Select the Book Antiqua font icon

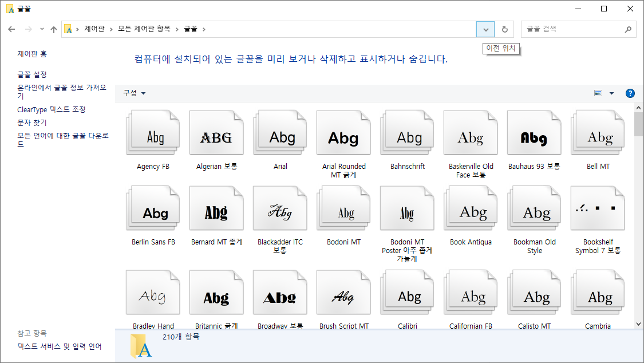(x=471, y=208)
